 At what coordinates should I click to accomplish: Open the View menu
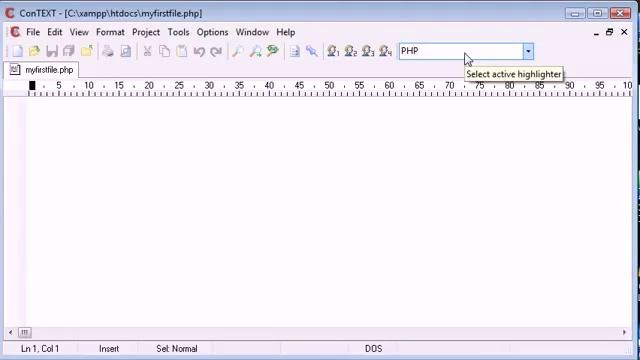tap(79, 32)
